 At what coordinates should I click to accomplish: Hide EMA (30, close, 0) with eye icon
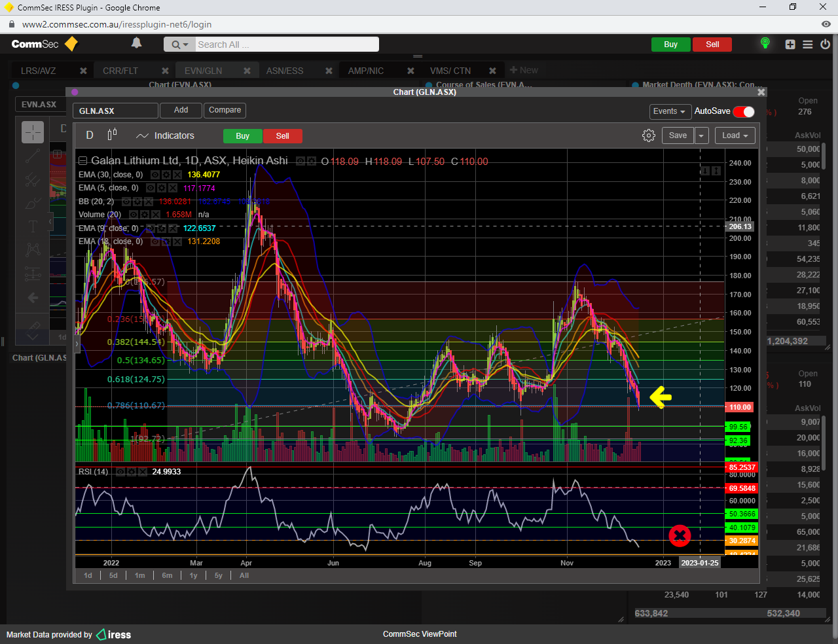coord(155,175)
